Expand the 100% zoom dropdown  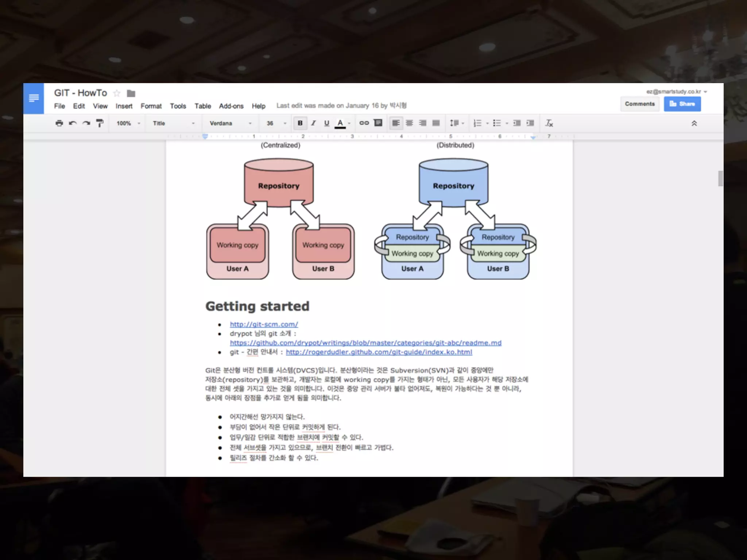(128, 123)
